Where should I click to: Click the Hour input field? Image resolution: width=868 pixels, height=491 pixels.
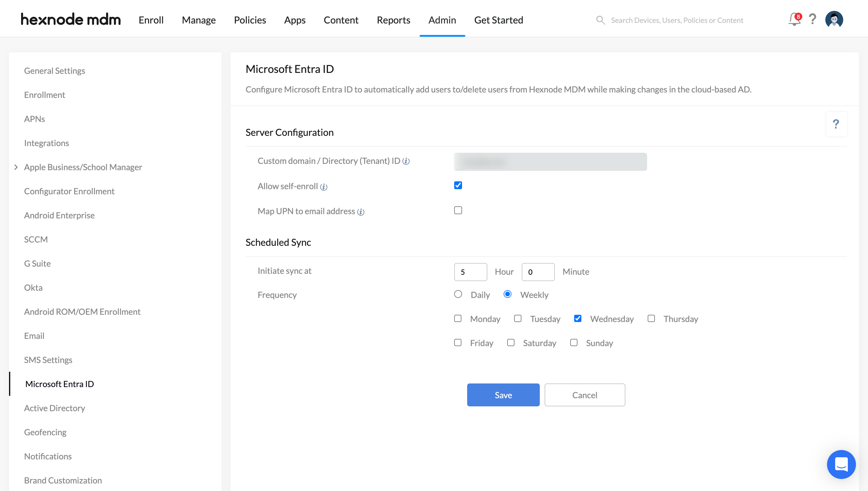click(x=470, y=272)
